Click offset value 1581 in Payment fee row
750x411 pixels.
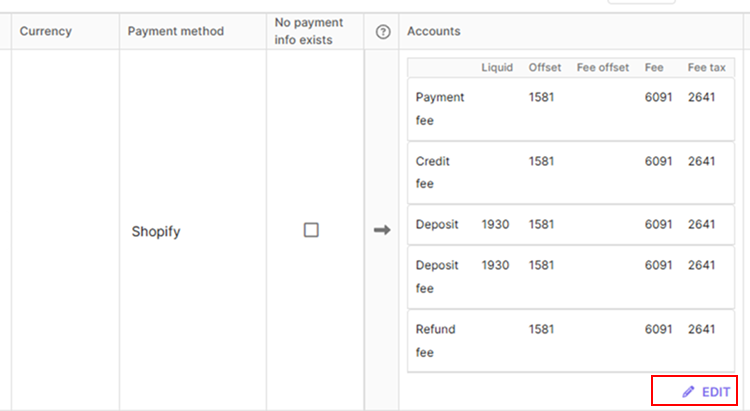coord(541,97)
